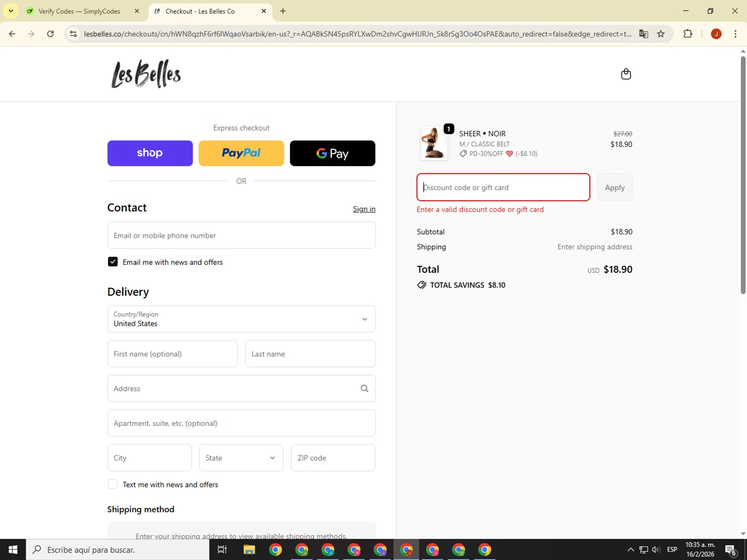Open the notification center icon
The width and height of the screenshot is (747, 560).
point(731,550)
